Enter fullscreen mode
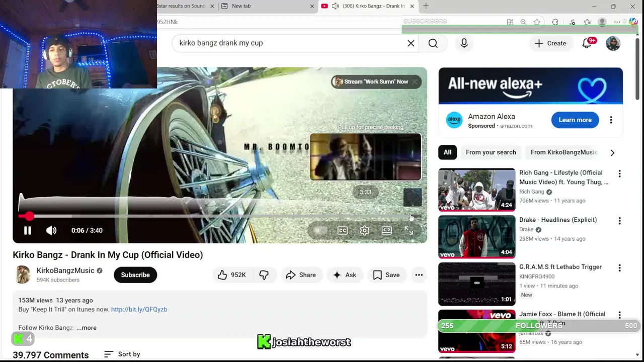644x362 pixels. (409, 230)
